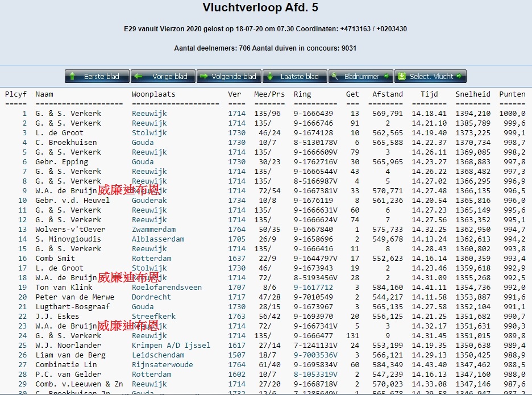Open Select. Vlucht
Viewport: 532px width, 395px height.
(x=430, y=76)
